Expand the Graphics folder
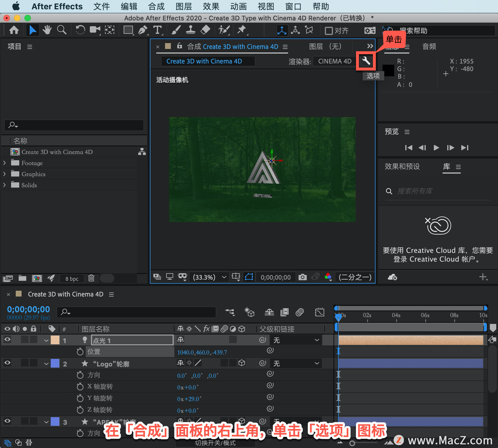 coord(4,174)
